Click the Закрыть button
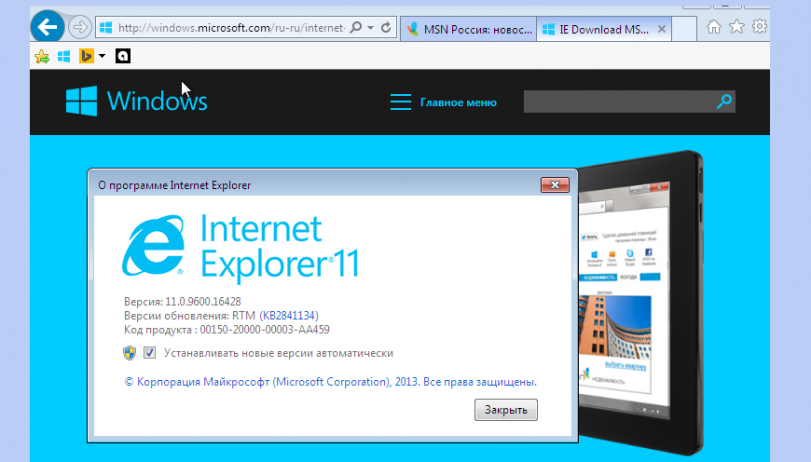The width and height of the screenshot is (811, 462). [x=506, y=409]
